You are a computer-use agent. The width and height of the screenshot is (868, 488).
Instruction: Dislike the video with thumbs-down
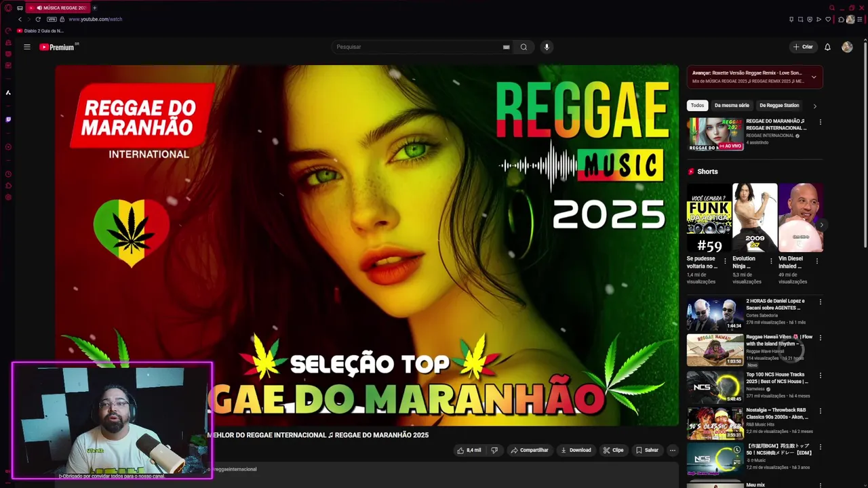494,450
